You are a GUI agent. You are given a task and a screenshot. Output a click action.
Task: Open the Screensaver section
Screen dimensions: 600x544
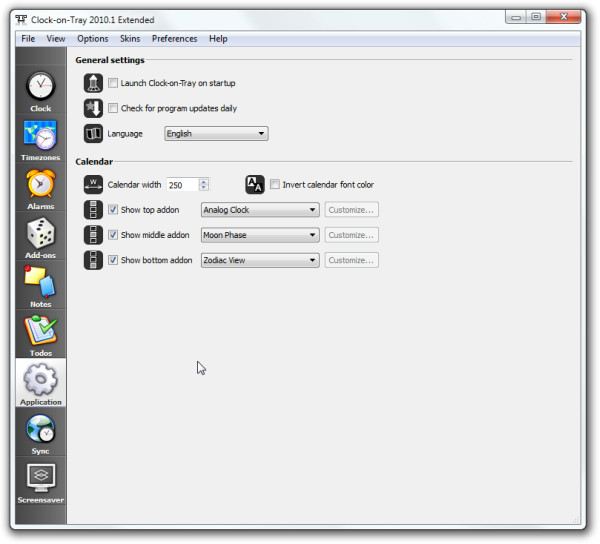[x=41, y=483]
